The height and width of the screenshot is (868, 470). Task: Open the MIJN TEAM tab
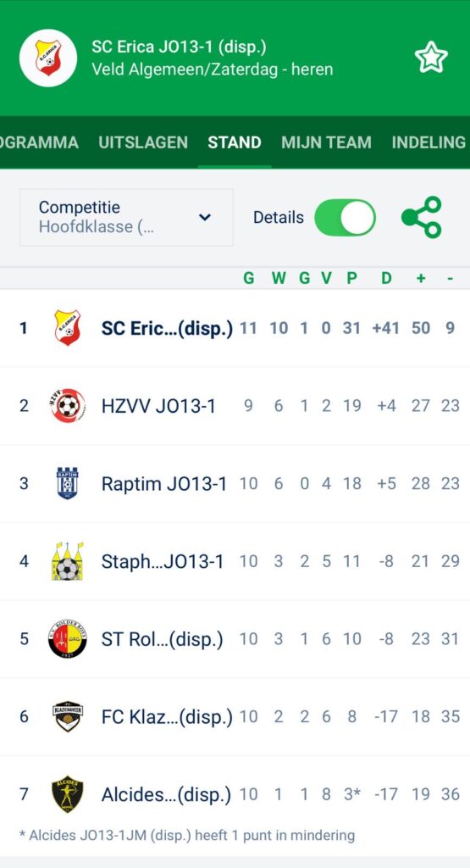click(326, 142)
